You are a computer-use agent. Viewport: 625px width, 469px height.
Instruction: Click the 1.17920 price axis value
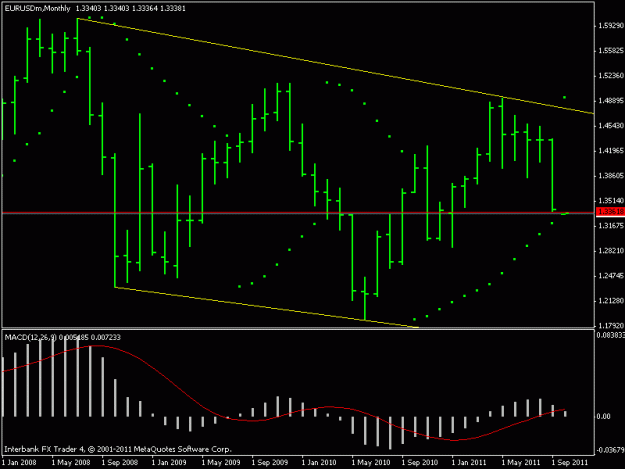(611, 326)
